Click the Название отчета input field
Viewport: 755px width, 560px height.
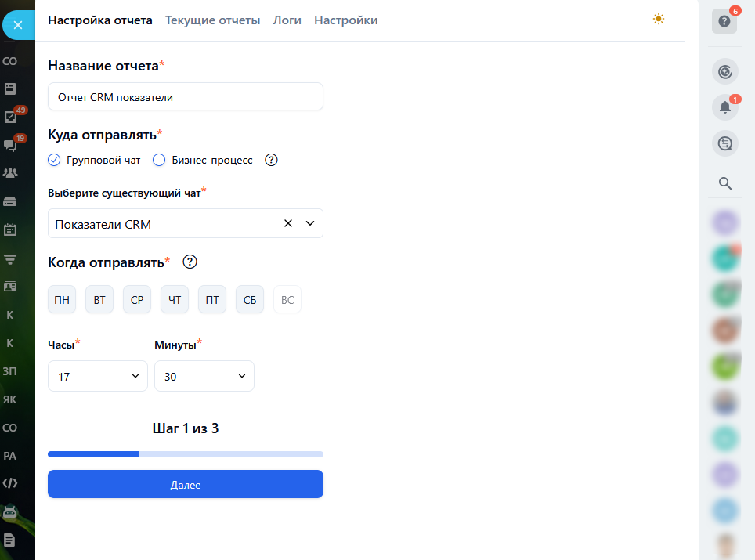tap(185, 97)
